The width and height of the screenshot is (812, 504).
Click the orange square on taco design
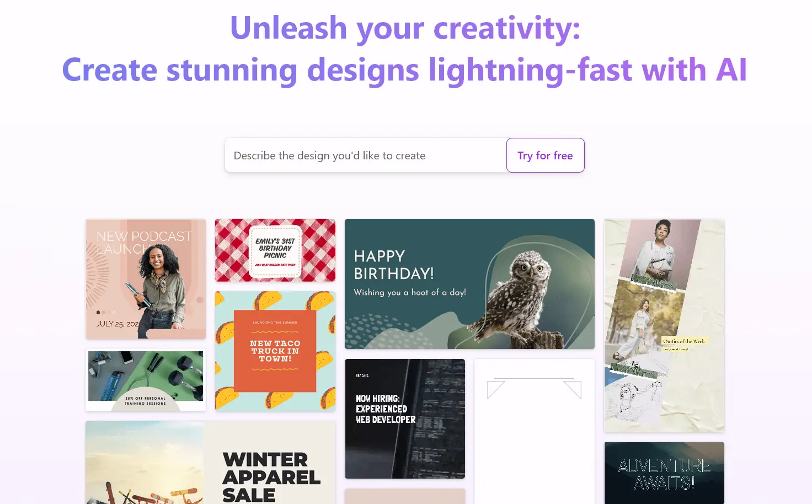(275, 351)
